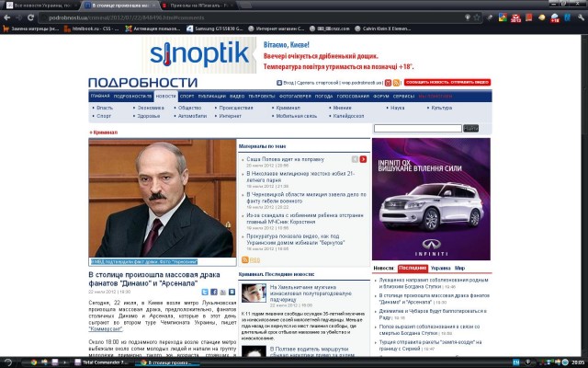Open the Chrome wrench settings menu
588x368 pixels.
(x=581, y=17)
